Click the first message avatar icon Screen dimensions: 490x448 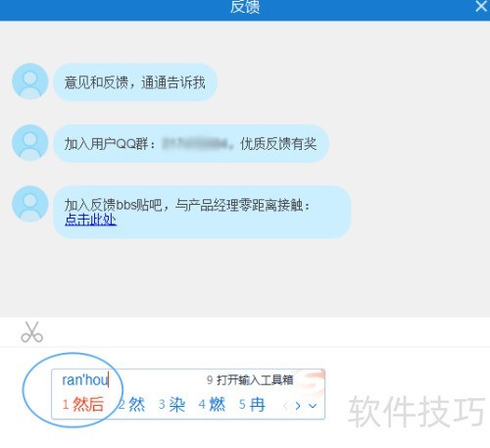30,81
